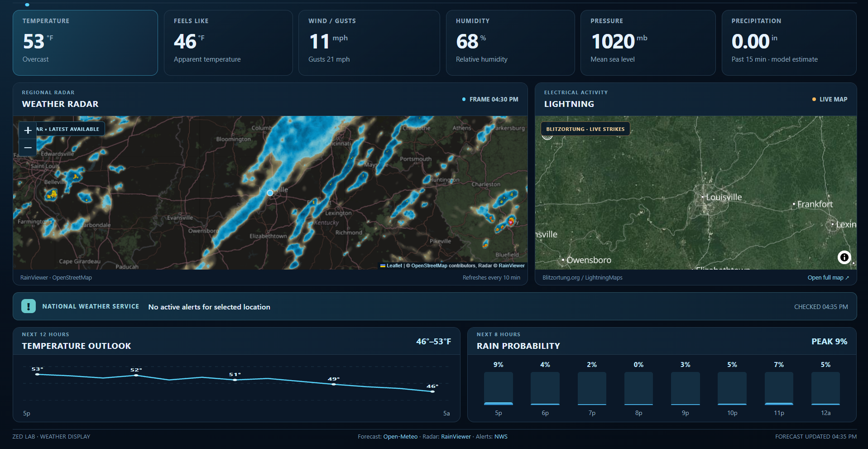Click the PEAK 9% rain label

[829, 342]
